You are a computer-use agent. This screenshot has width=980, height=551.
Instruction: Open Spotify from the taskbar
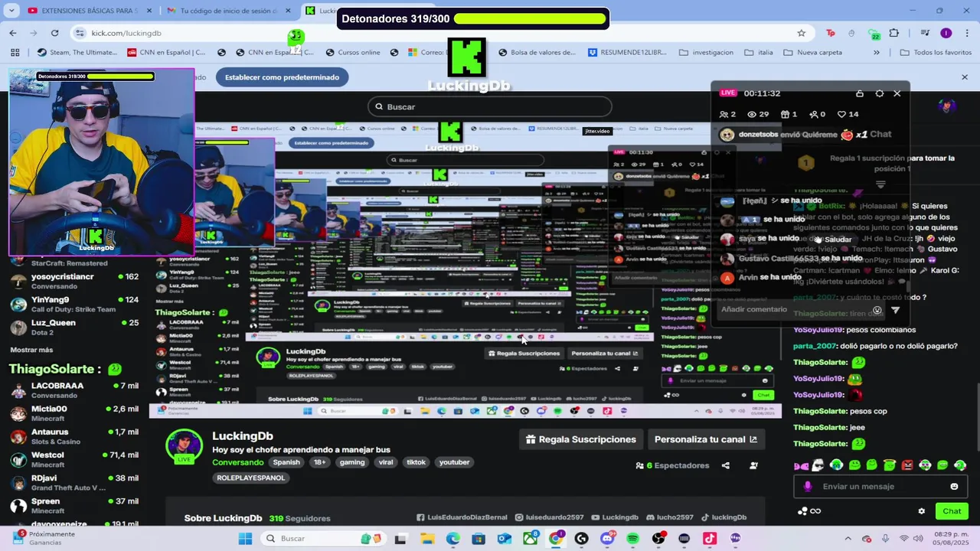click(x=633, y=539)
